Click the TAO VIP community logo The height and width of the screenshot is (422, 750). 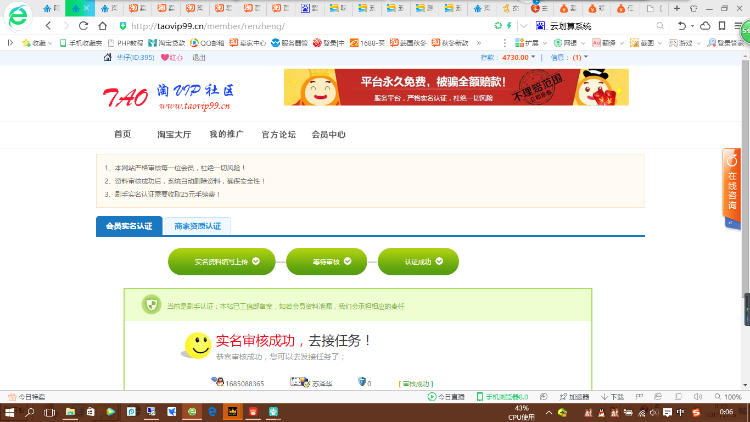pos(168,97)
